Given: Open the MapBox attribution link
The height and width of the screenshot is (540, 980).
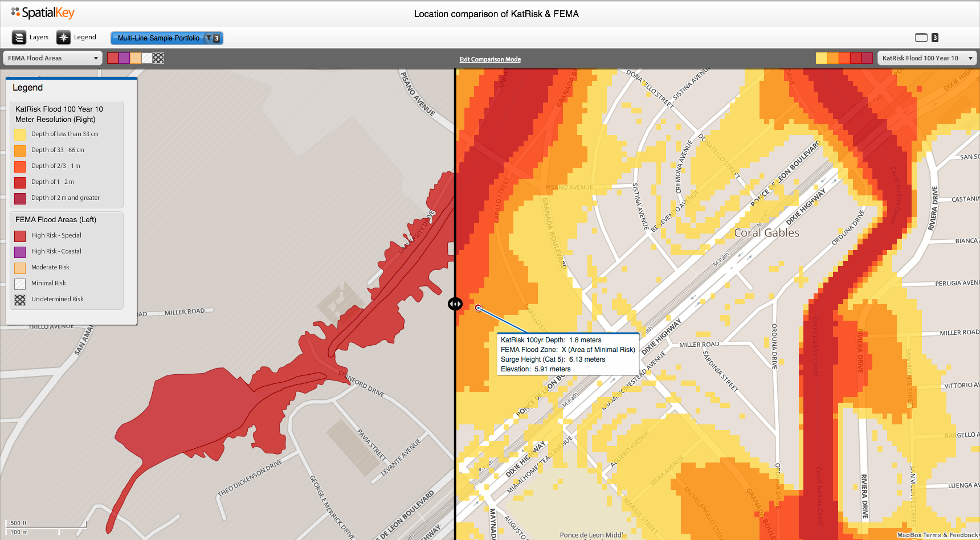Looking at the screenshot, I should tap(909, 535).
